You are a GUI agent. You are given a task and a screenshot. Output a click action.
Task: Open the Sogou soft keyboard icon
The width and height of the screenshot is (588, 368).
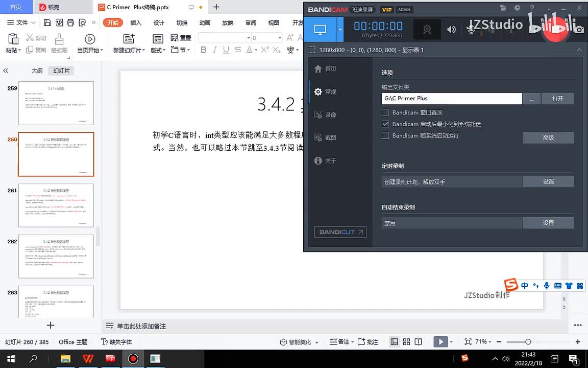[x=557, y=285]
